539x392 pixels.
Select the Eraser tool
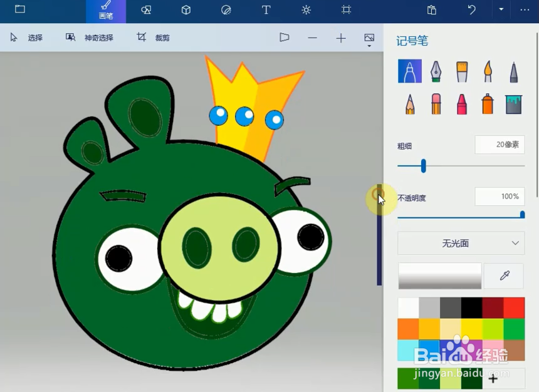tap(436, 103)
